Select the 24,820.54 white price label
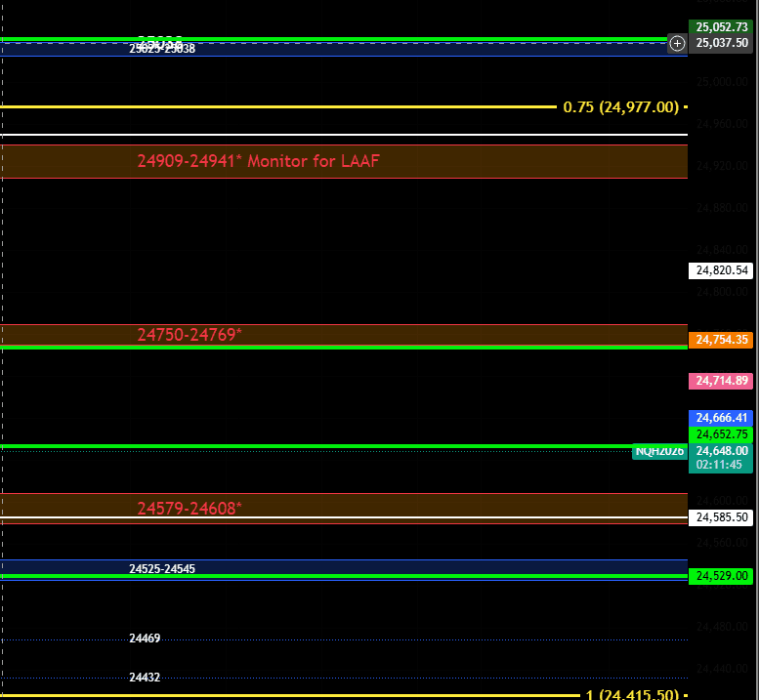This screenshot has width=759, height=700. tap(721, 270)
